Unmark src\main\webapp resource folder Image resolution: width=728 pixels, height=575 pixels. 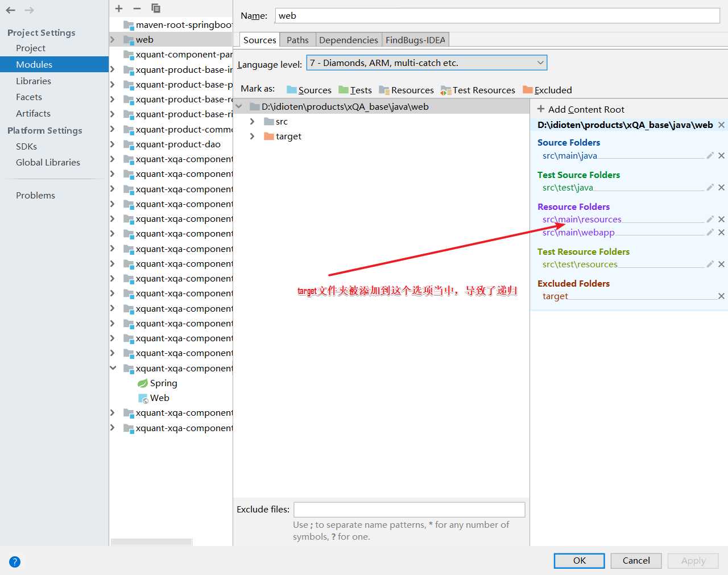pos(721,232)
